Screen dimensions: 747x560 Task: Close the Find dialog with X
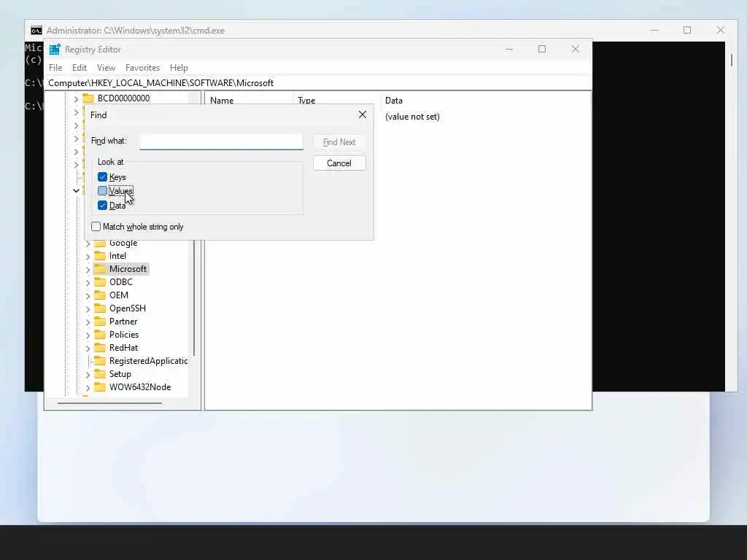click(x=363, y=114)
